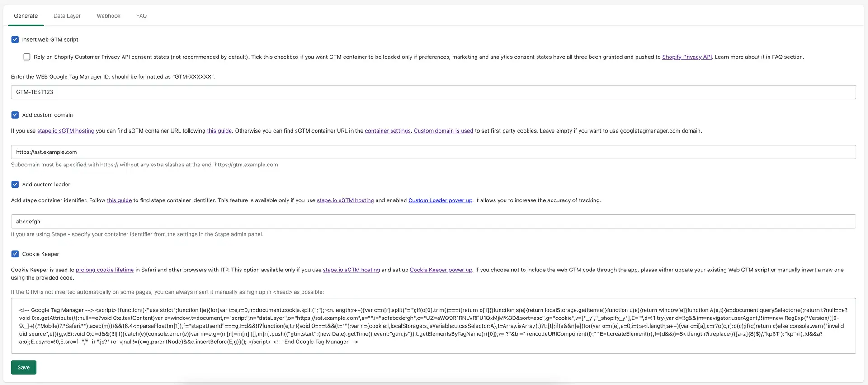Image resolution: width=868 pixels, height=385 pixels.
Task: Open the Data Layer tab
Action: [x=67, y=16]
